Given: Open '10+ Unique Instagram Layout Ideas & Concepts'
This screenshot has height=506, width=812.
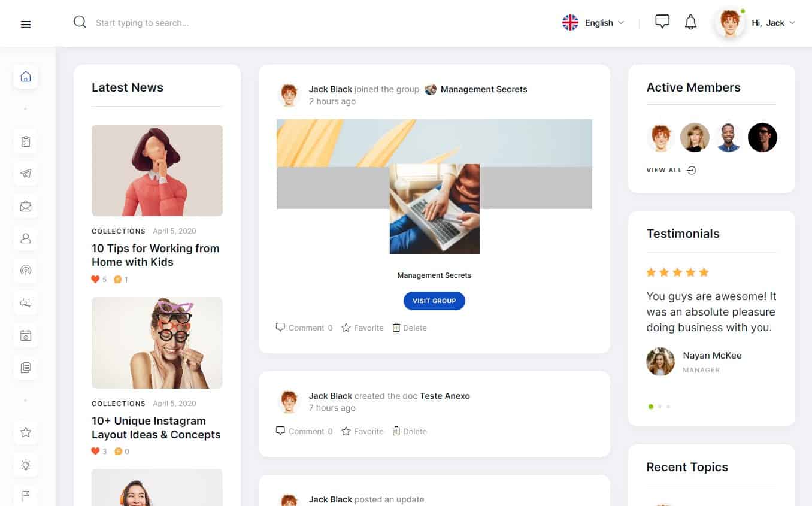Looking at the screenshot, I should pos(156,428).
